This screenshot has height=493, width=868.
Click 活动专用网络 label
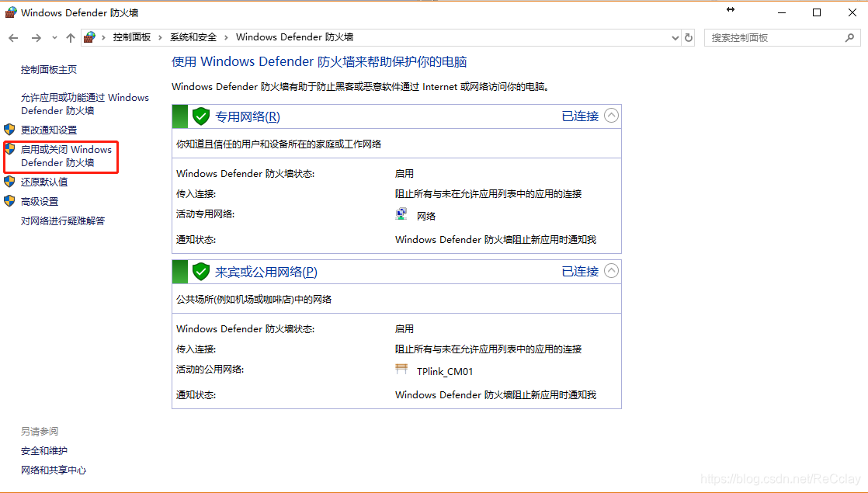206,214
